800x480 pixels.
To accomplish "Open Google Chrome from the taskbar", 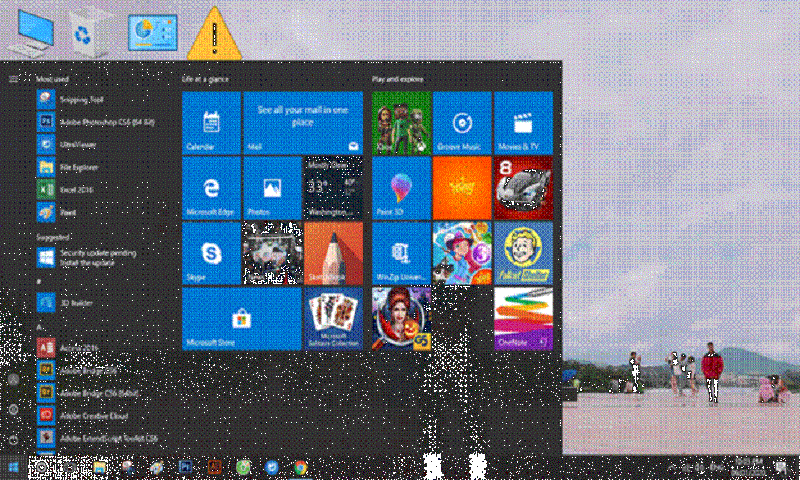I will (301, 467).
